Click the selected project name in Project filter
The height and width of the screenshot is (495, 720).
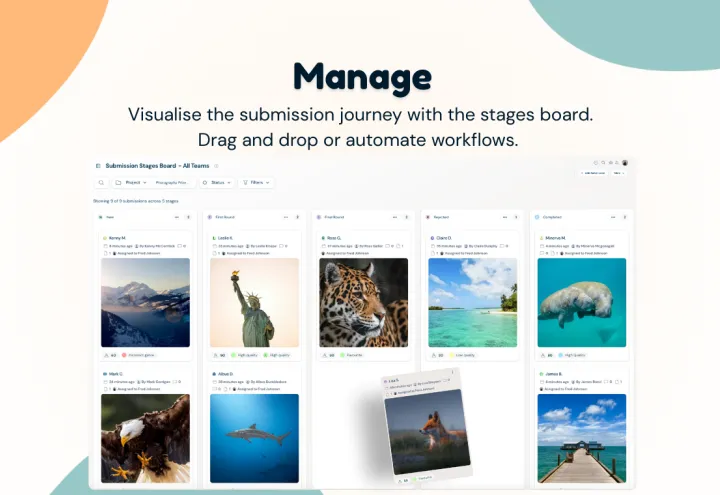click(172, 183)
